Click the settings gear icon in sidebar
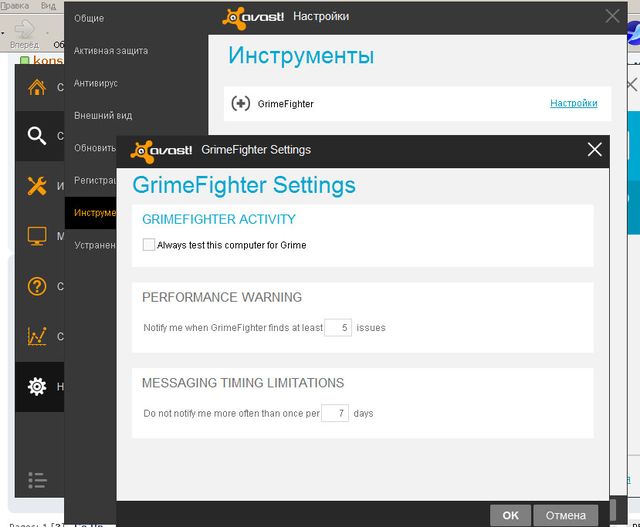The height and width of the screenshot is (527, 640). pyautogui.click(x=37, y=386)
